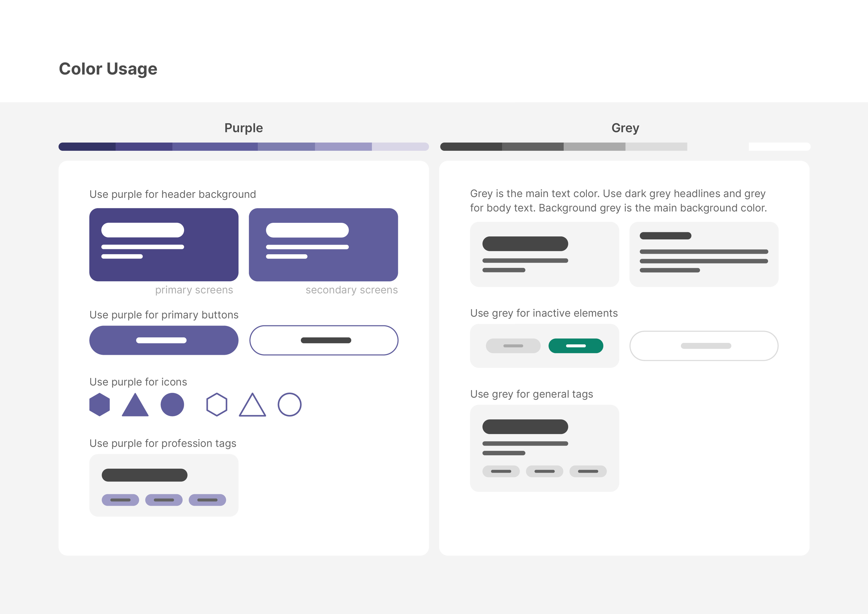Select the white swatch in grey palette
This screenshot has width=868, height=614.
pyautogui.click(x=779, y=147)
